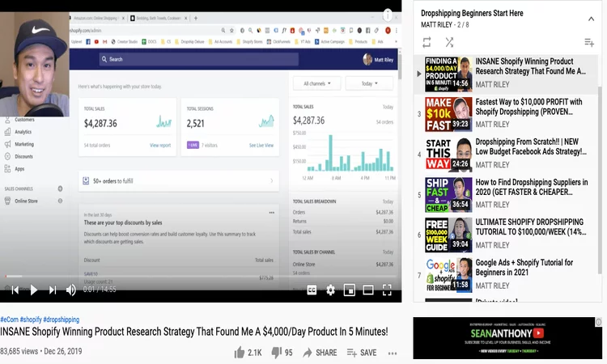Open INSANE Shopify Winning Product playlist video
607x364 pixels.
tap(507, 74)
